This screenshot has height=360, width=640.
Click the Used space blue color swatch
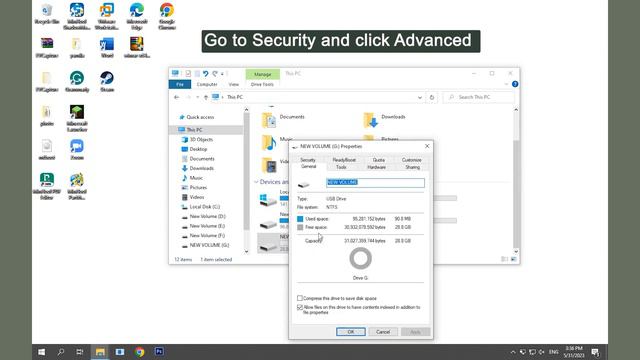pyautogui.click(x=300, y=219)
